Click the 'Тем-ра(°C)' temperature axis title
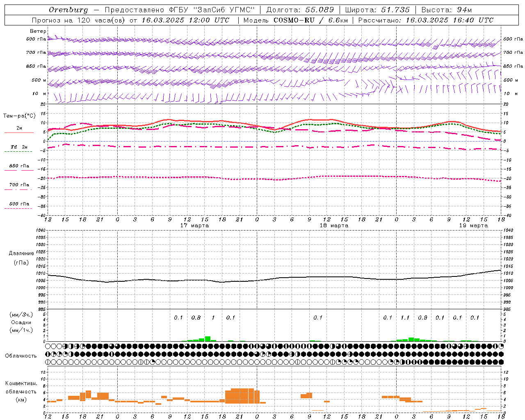The width and height of the screenshot is (525, 420). [19, 116]
